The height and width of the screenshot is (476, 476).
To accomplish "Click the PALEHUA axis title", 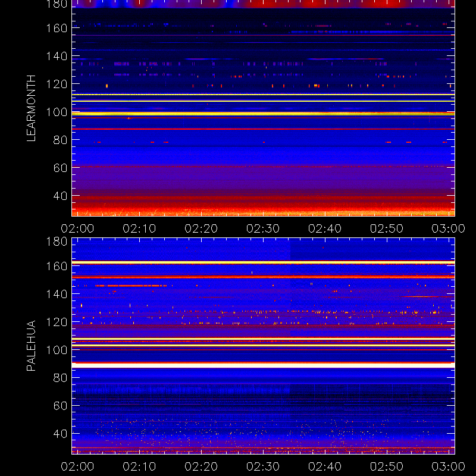I will pos(31,346).
